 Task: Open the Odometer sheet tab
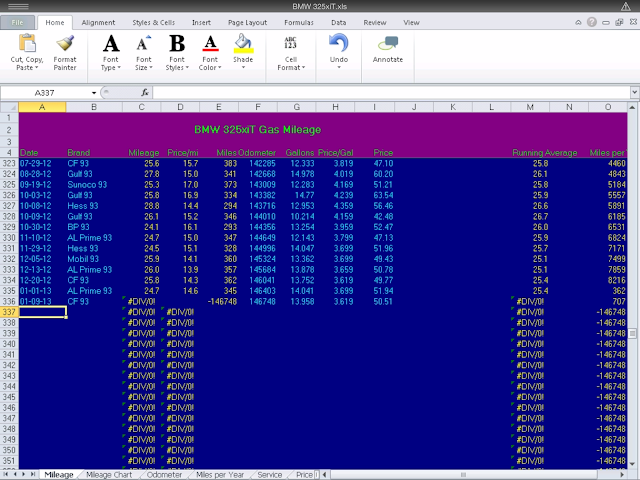click(164, 475)
